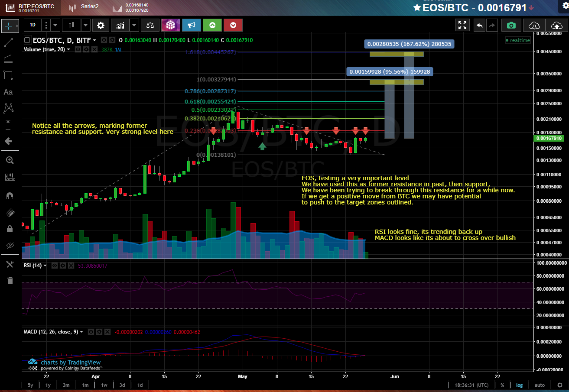Click the purple cube button
Screen dimensions: 569x392
tap(171, 25)
